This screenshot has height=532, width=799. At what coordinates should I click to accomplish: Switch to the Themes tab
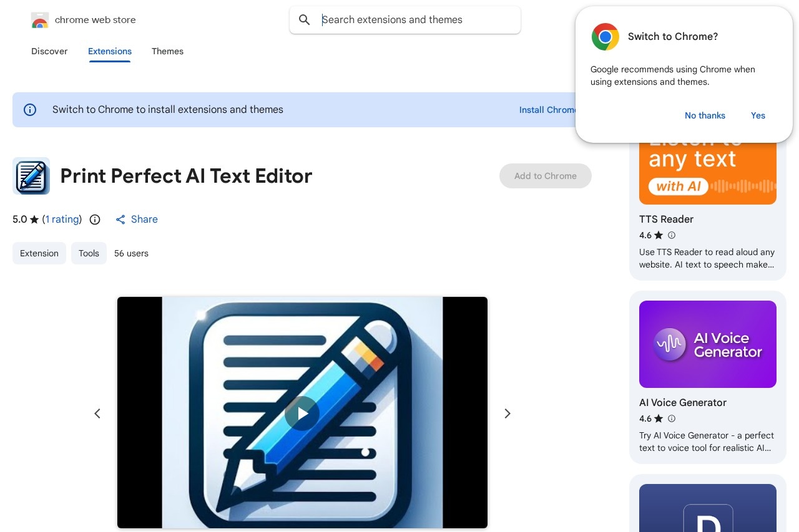[167, 51]
